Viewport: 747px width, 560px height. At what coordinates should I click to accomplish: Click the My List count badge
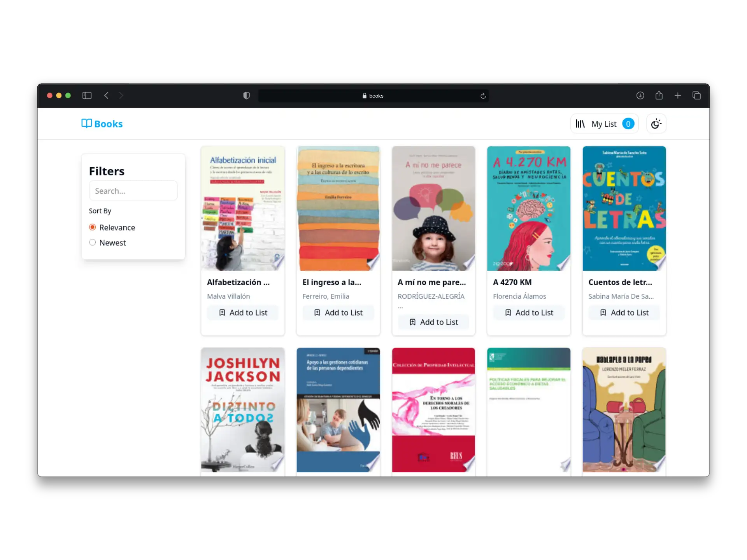coord(628,124)
